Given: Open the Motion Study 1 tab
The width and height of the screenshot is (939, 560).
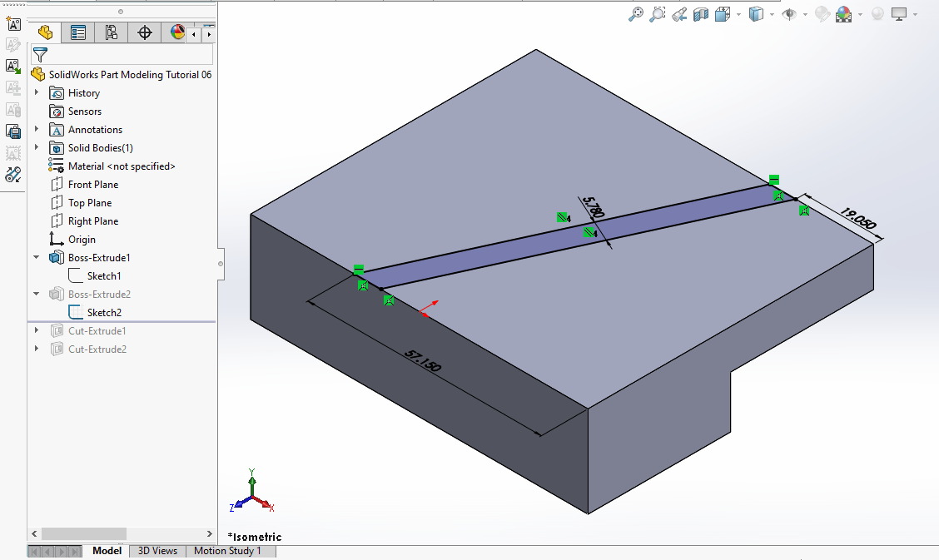Looking at the screenshot, I should tap(227, 551).
